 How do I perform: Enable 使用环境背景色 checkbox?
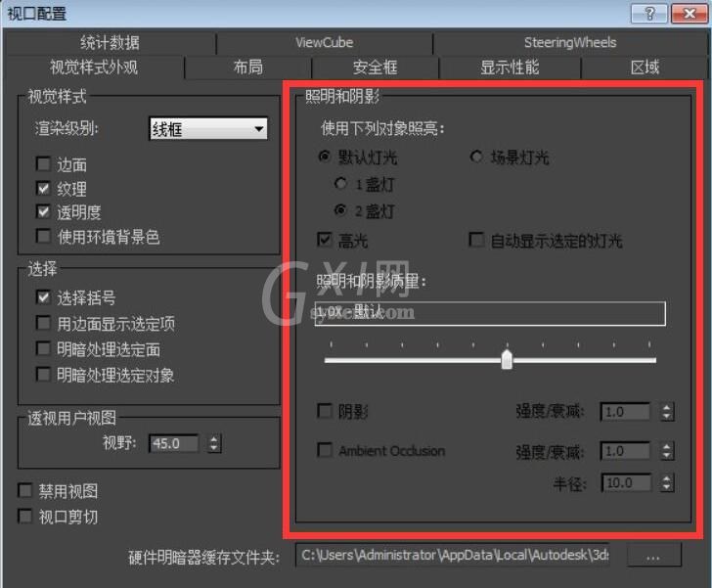pyautogui.click(x=43, y=236)
